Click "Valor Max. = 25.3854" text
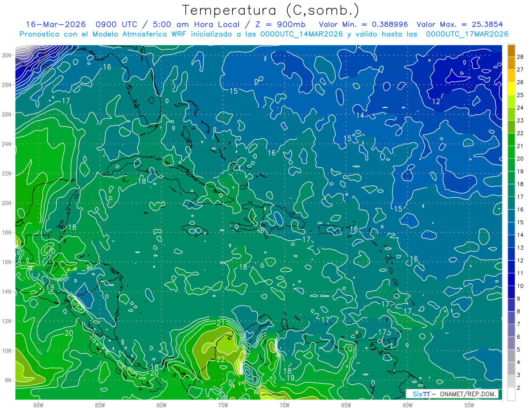Image resolution: width=532 pixels, height=411 pixels. [460, 24]
